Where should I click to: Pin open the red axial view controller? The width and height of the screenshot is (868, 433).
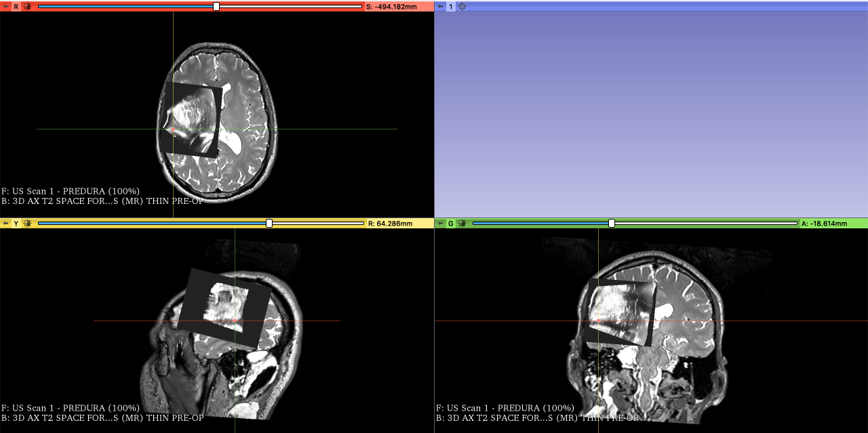tap(4, 6)
